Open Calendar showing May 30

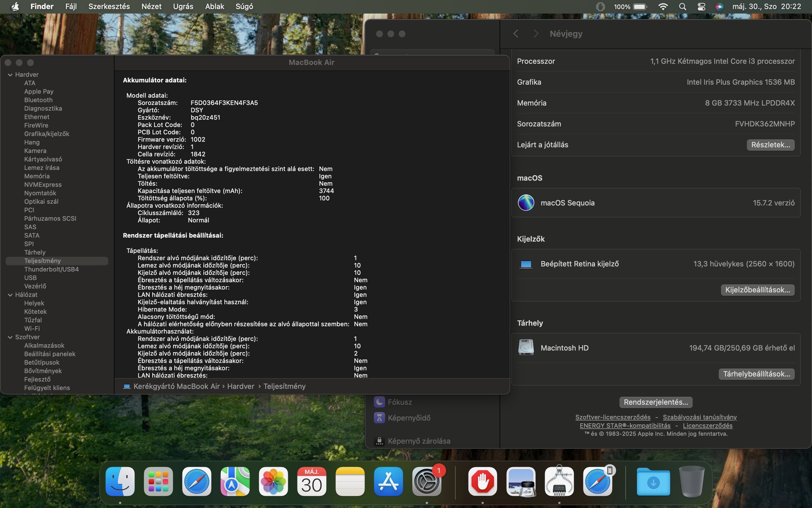click(312, 481)
